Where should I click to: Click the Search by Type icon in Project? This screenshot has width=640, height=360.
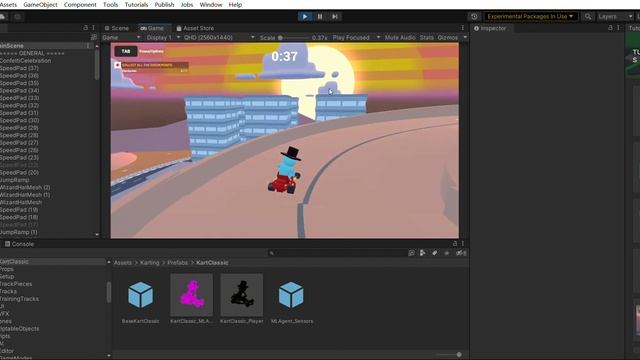[422, 253]
